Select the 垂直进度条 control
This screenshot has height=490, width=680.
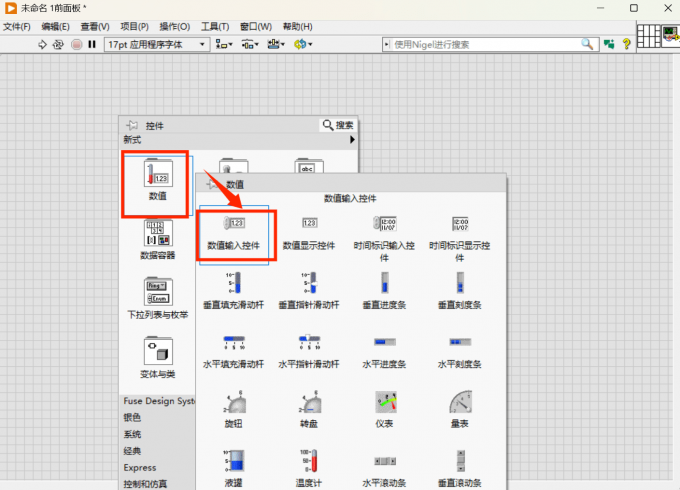[x=384, y=291]
